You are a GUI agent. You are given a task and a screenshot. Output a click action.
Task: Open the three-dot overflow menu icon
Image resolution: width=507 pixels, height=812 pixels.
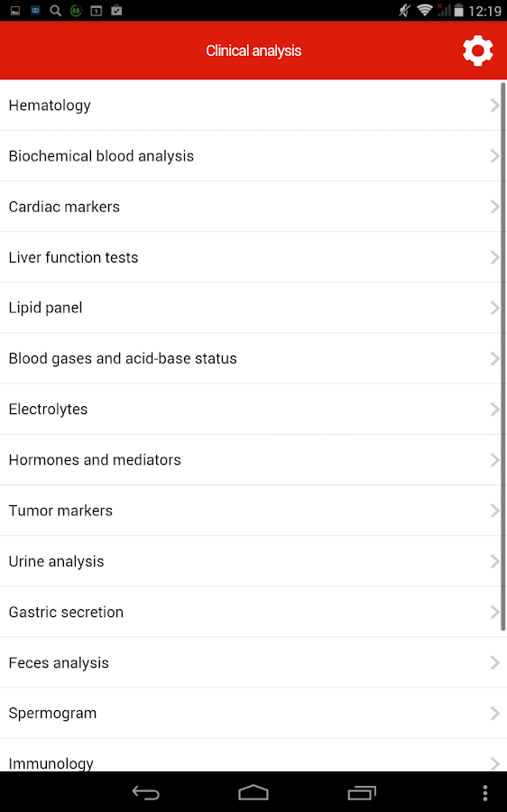484,793
